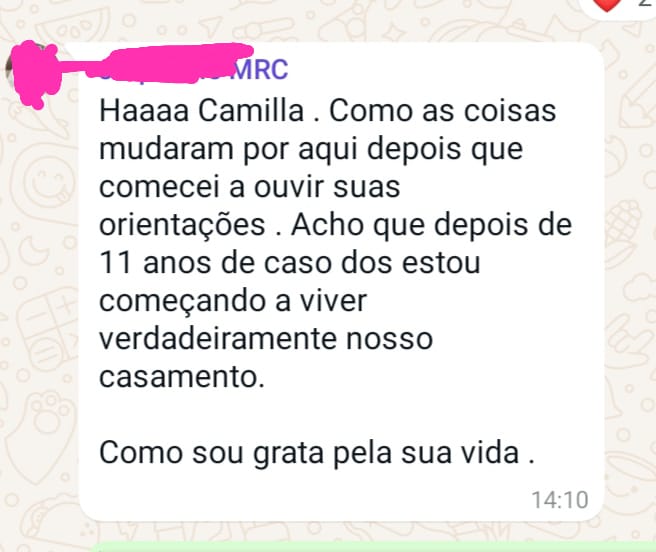
Task: Select the line 'mudaram por aqui depois que'
Action: coord(311,150)
